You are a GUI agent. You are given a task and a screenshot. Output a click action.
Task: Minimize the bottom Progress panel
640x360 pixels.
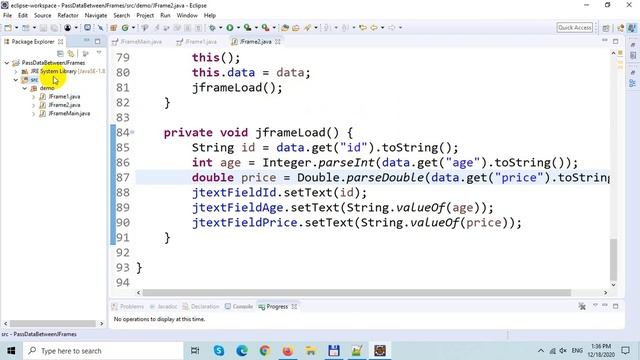pyautogui.click(x=605, y=306)
